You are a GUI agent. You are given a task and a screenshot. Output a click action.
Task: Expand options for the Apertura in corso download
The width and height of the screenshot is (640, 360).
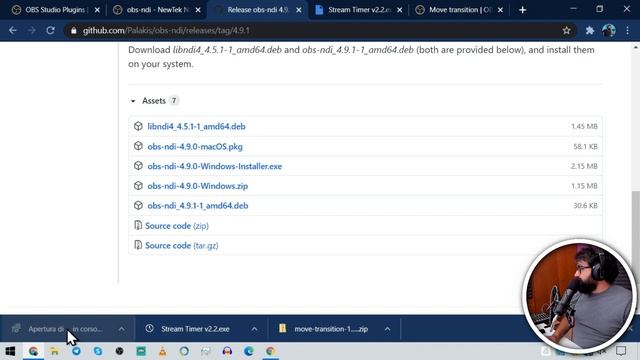121,329
